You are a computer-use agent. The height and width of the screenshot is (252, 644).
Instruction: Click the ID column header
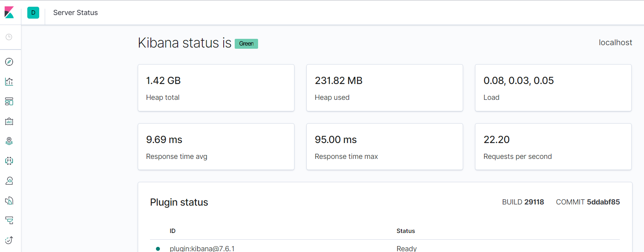pos(173,231)
